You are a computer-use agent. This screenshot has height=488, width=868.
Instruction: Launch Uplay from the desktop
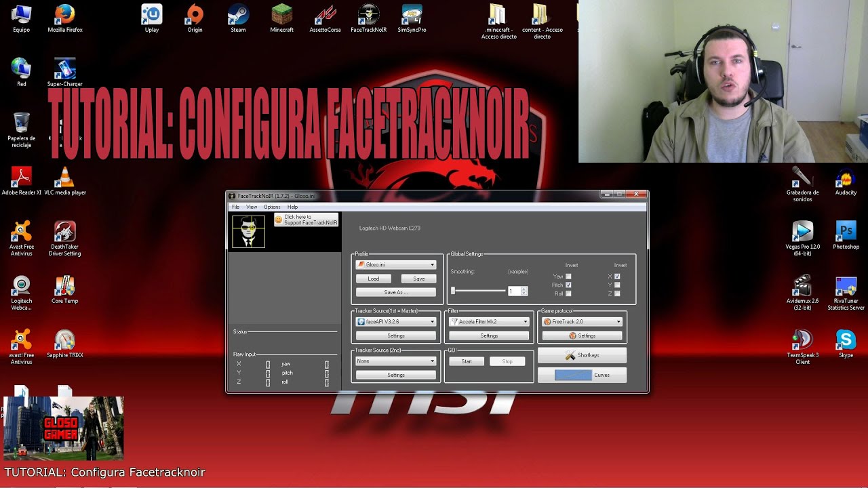(x=151, y=18)
